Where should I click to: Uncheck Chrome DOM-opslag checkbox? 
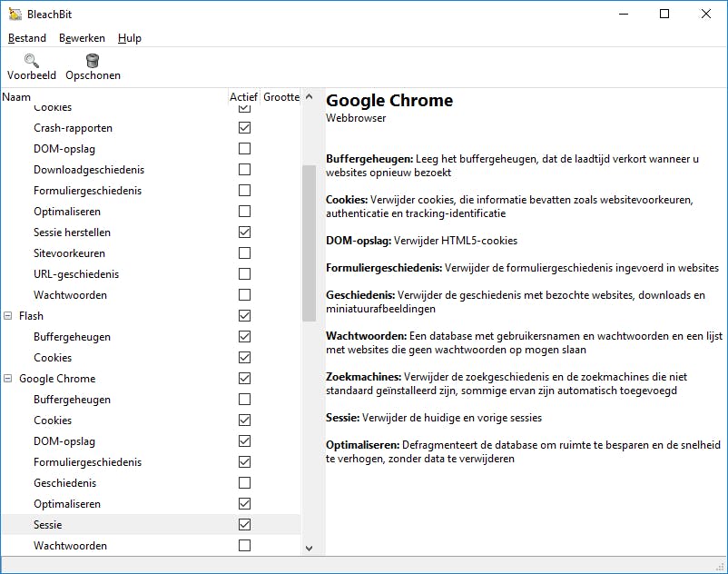(245, 441)
